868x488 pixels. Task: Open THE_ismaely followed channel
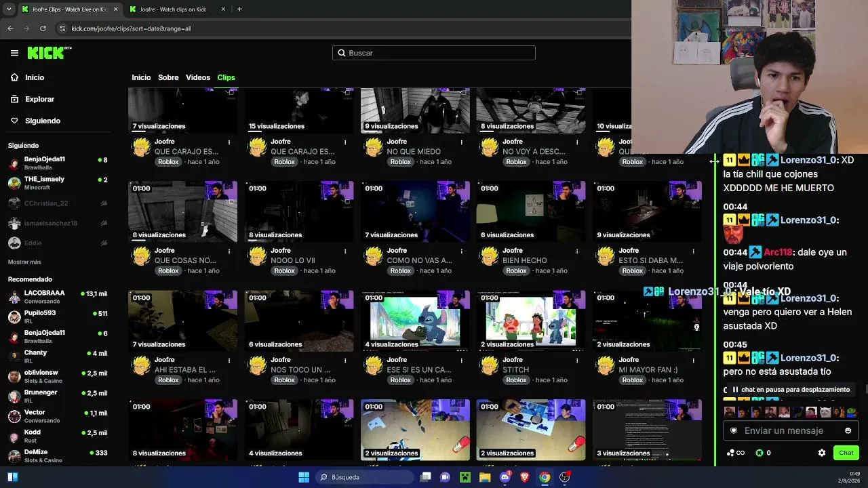(x=58, y=183)
